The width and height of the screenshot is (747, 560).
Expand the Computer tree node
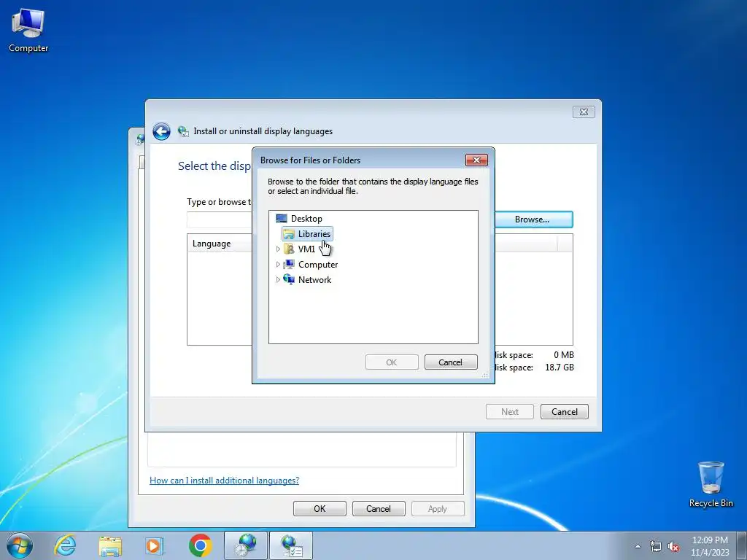[278, 264]
